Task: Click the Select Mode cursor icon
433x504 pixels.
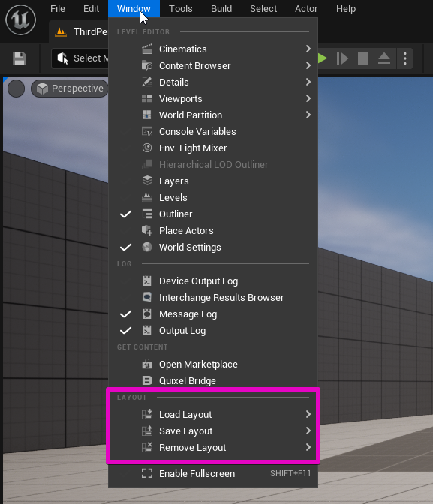Action: point(63,58)
